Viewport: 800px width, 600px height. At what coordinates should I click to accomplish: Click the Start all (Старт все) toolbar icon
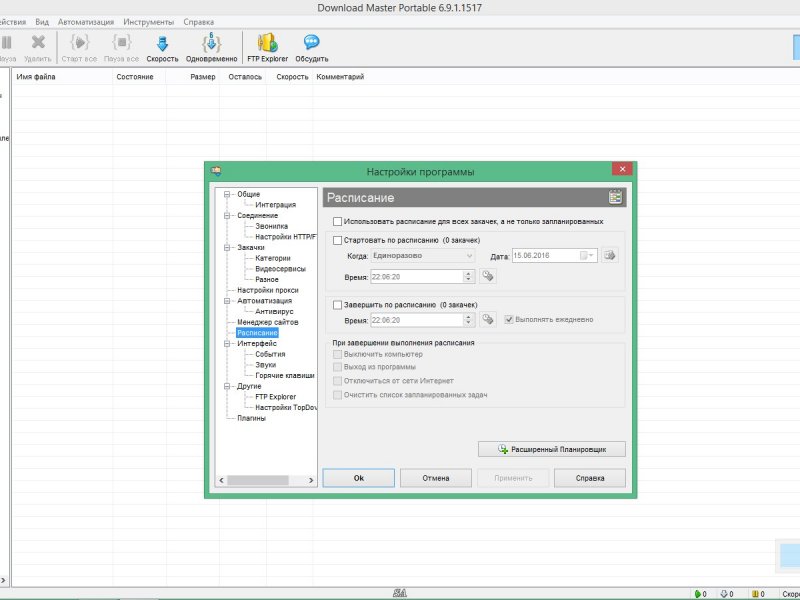(80, 42)
